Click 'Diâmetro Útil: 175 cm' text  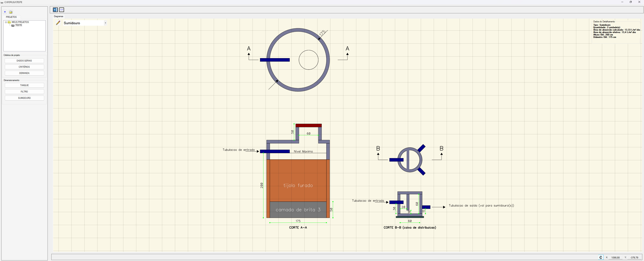click(604, 37)
